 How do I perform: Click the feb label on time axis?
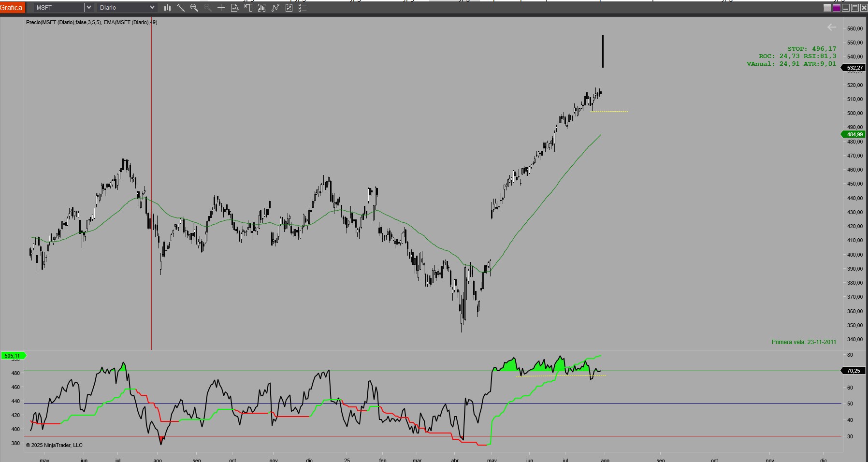pos(383,460)
